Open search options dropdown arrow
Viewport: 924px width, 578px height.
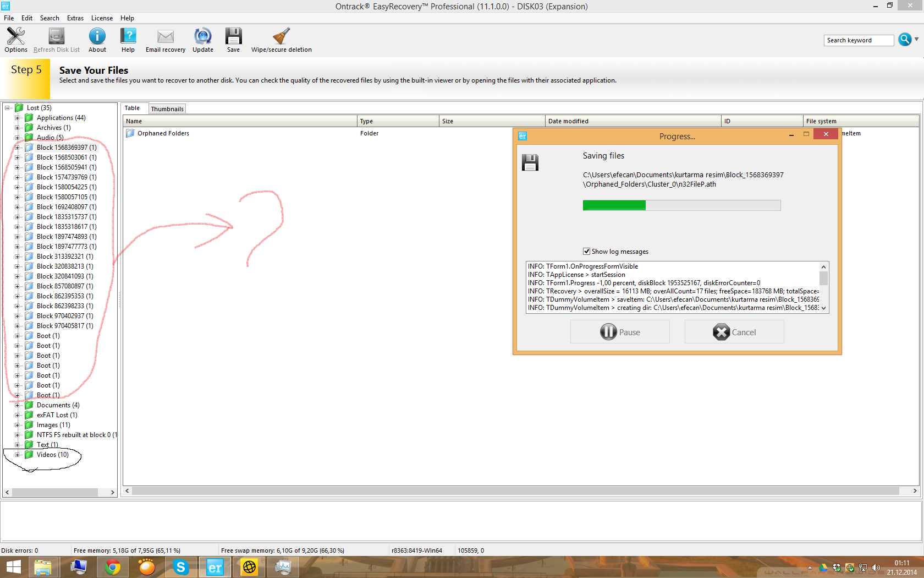(x=916, y=40)
